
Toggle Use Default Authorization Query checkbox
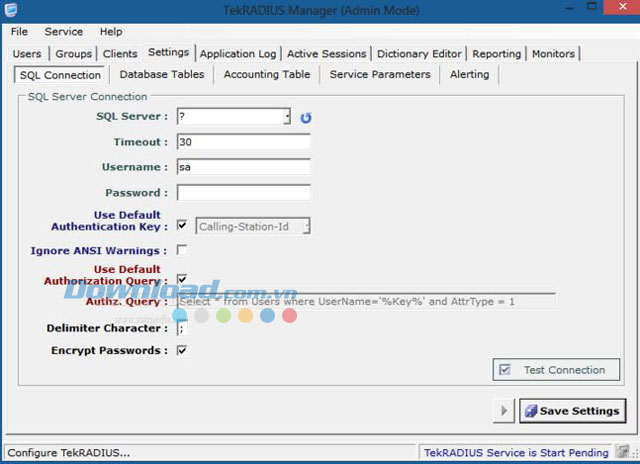(x=182, y=279)
